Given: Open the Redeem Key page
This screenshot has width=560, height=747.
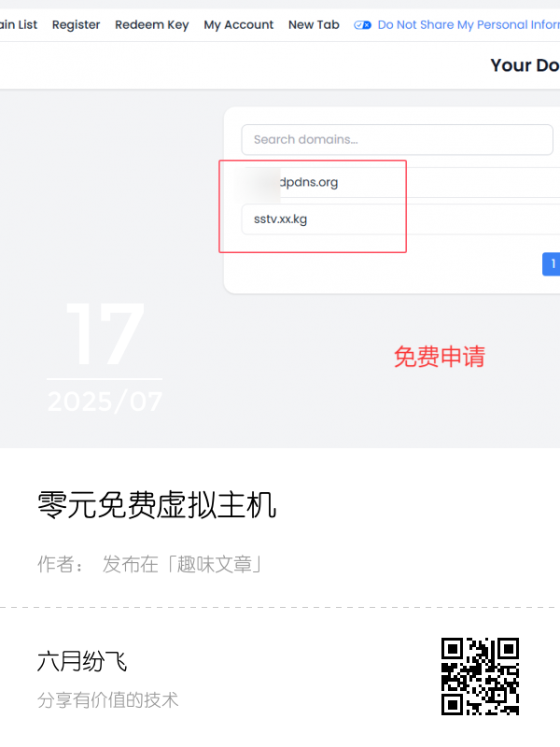Looking at the screenshot, I should click(152, 25).
